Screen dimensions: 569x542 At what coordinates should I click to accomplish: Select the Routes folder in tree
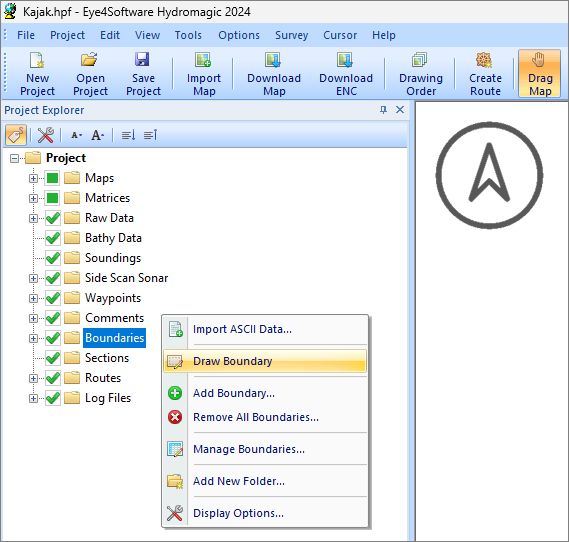pyautogui.click(x=103, y=378)
